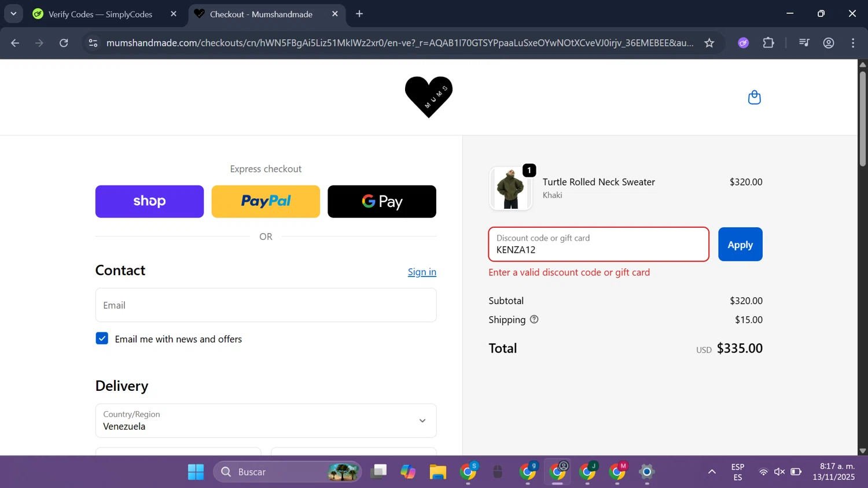Bookmark this page with the star icon
The width and height of the screenshot is (868, 488).
pyautogui.click(x=709, y=43)
